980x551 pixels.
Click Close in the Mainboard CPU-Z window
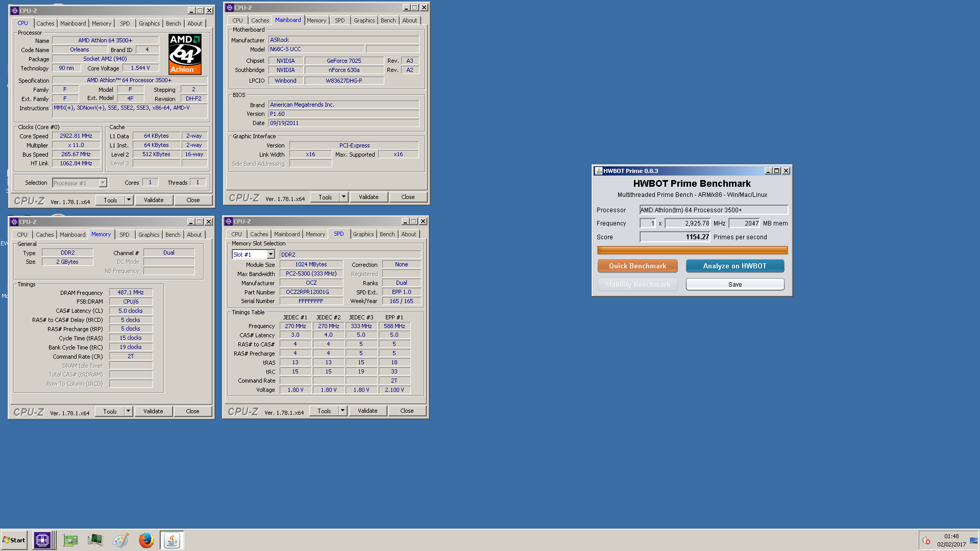[408, 197]
